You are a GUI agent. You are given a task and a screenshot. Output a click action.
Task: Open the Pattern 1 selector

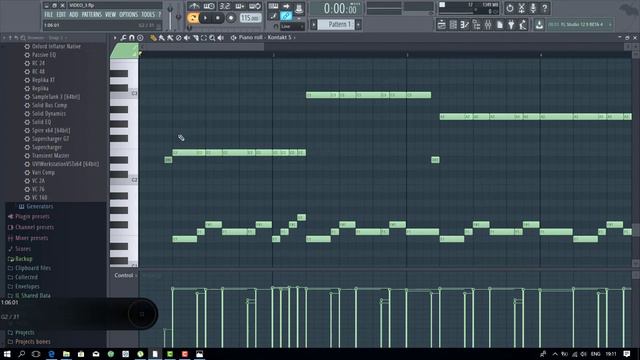(337, 24)
